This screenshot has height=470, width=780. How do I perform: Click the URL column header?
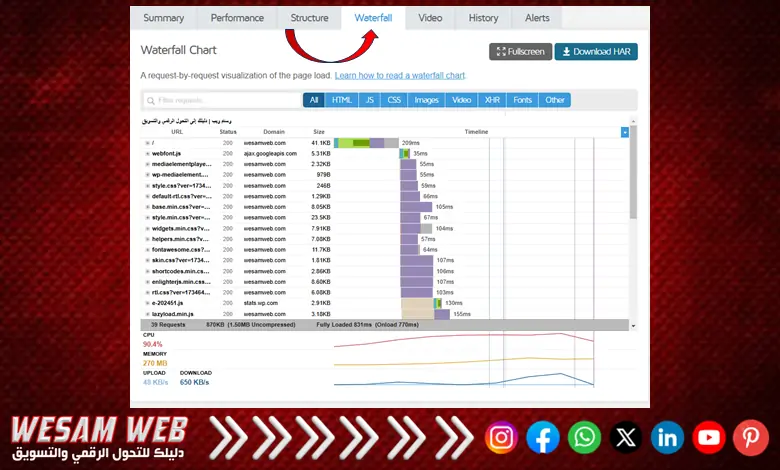click(177, 132)
